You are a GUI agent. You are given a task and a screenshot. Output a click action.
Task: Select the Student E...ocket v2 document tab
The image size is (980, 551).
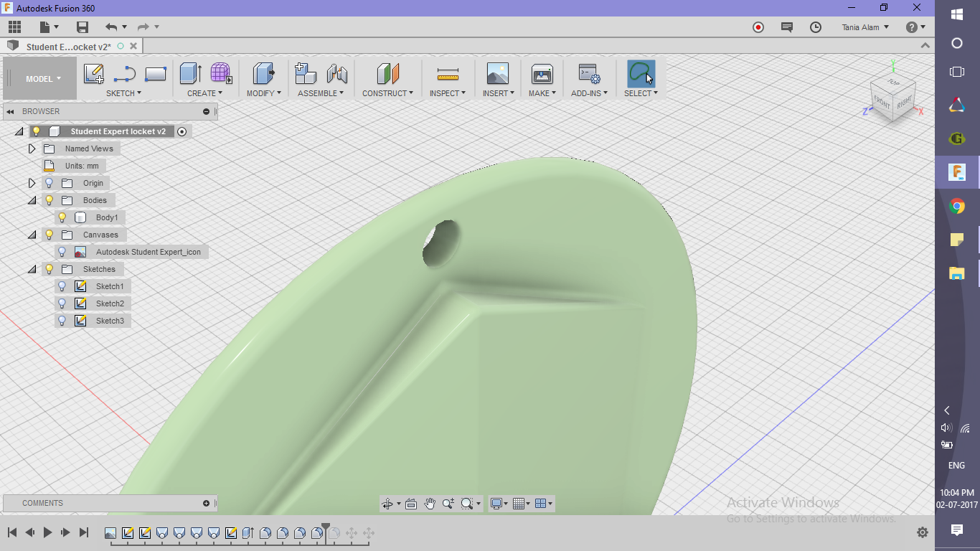pos(68,47)
